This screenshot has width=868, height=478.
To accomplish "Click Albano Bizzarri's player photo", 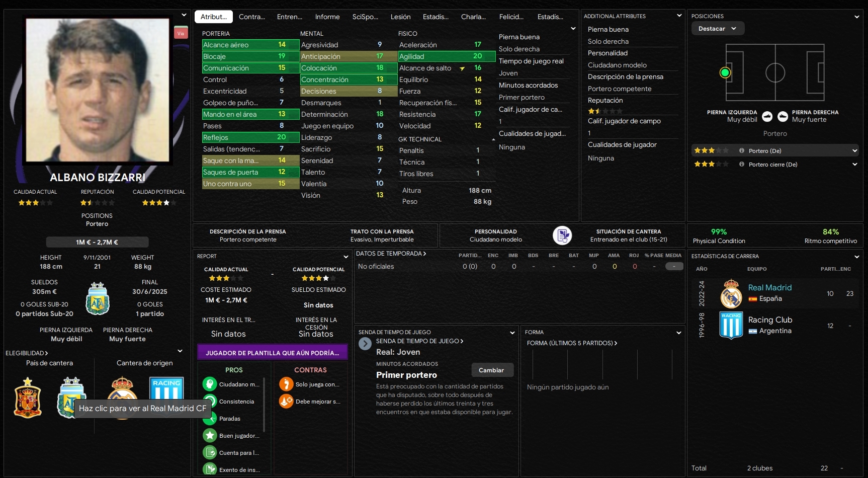I will pyautogui.click(x=98, y=90).
